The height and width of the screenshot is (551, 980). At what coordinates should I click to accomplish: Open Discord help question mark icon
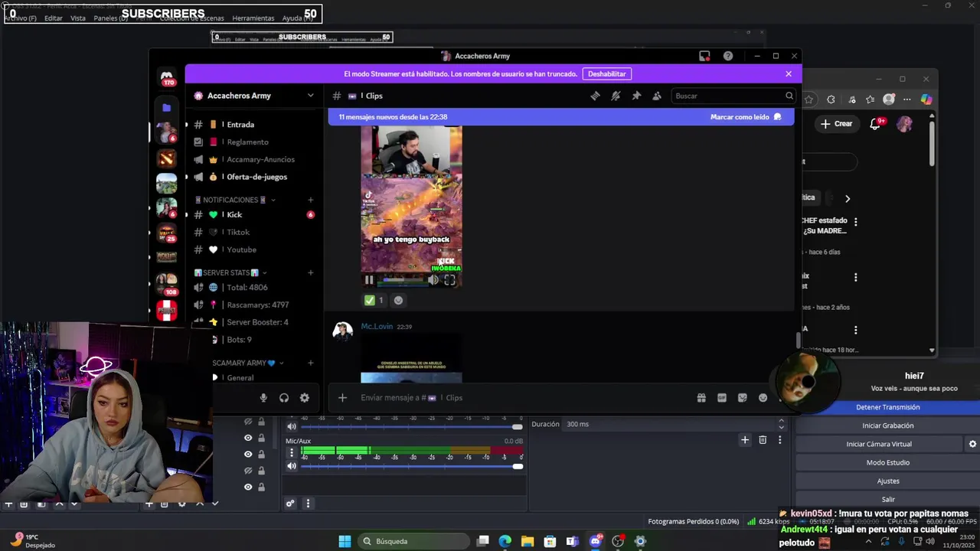(728, 56)
